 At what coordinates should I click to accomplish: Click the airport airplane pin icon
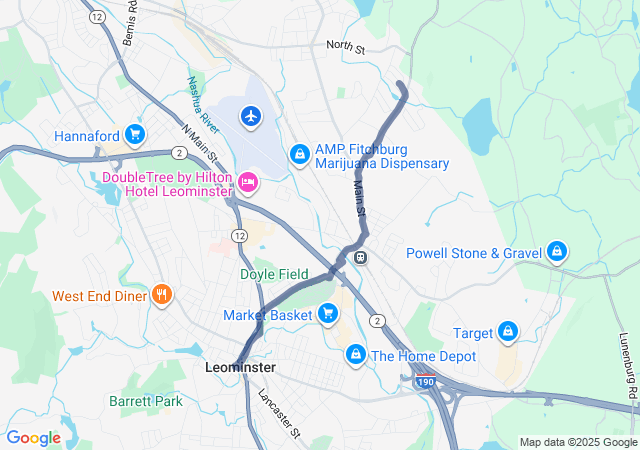pyautogui.click(x=251, y=117)
